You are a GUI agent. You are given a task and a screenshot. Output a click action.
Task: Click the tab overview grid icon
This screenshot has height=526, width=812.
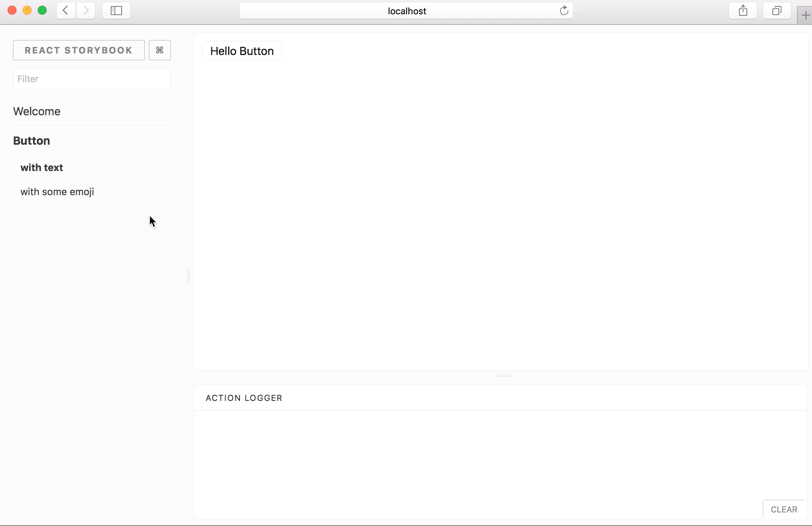(x=777, y=11)
